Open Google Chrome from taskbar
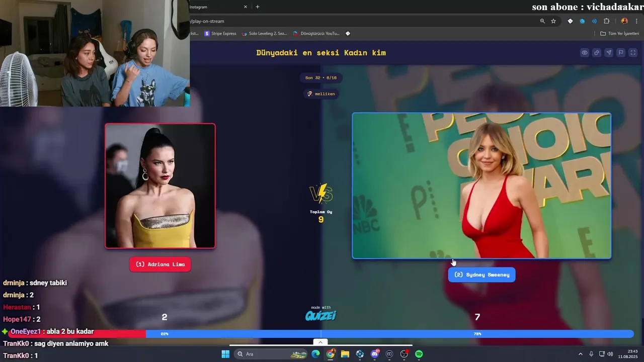 330,354
